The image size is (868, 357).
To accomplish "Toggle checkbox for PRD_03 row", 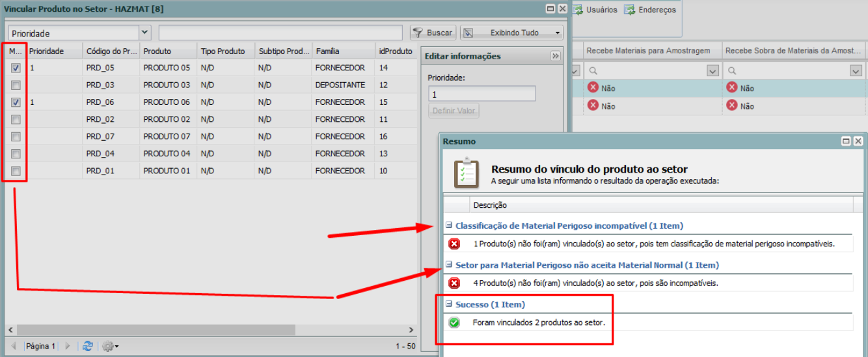I will tap(16, 85).
